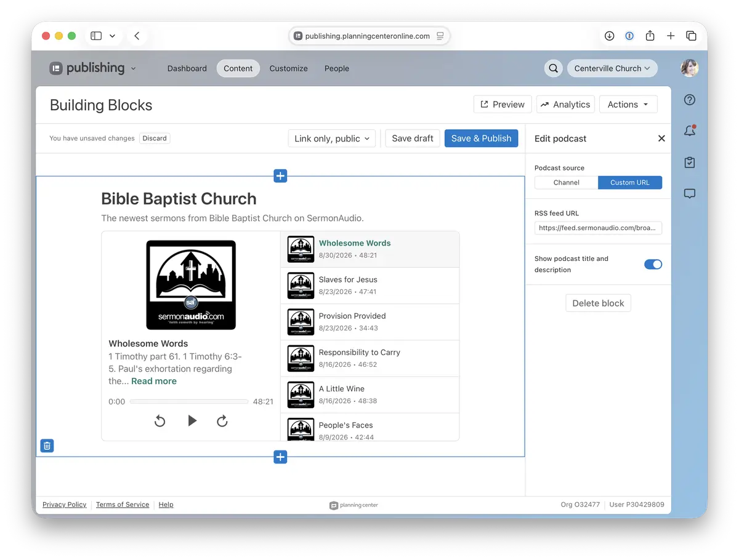Click the podcast cover artwork

pyautogui.click(x=191, y=285)
